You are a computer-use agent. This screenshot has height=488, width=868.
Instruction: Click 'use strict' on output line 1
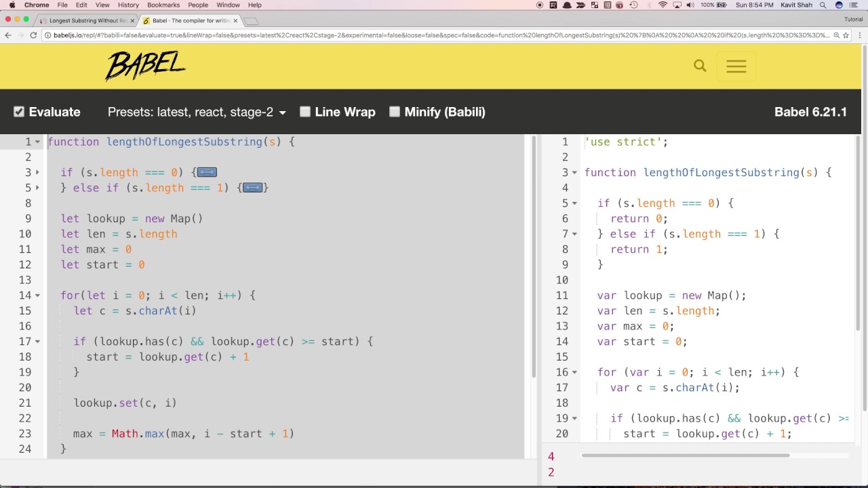click(623, 142)
